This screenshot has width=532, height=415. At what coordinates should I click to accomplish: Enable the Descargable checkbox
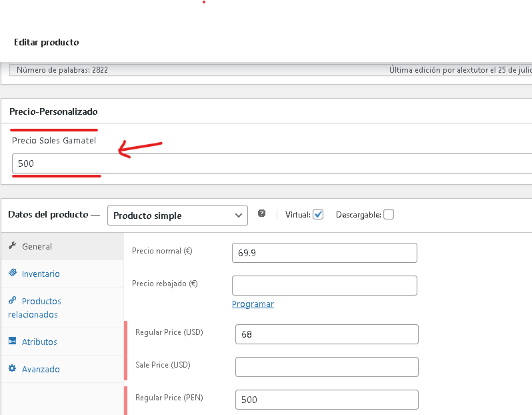[389, 215]
